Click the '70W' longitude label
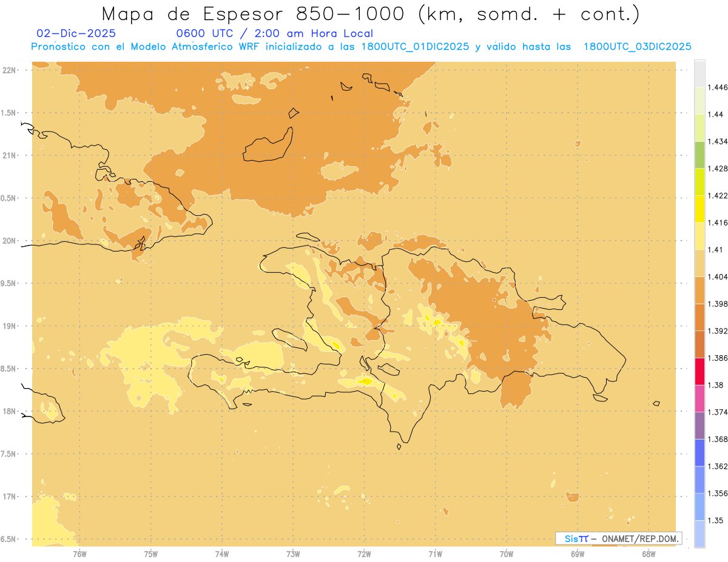The width and height of the screenshot is (728, 562). (x=507, y=554)
